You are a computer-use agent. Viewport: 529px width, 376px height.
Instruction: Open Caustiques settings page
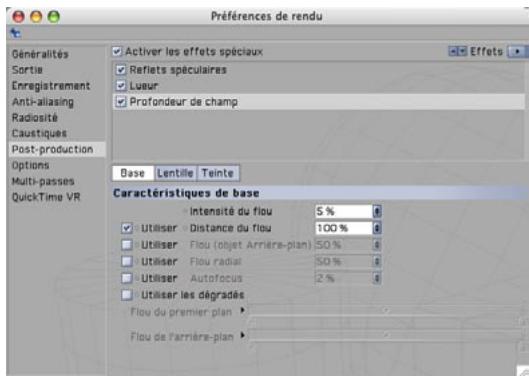tap(39, 133)
